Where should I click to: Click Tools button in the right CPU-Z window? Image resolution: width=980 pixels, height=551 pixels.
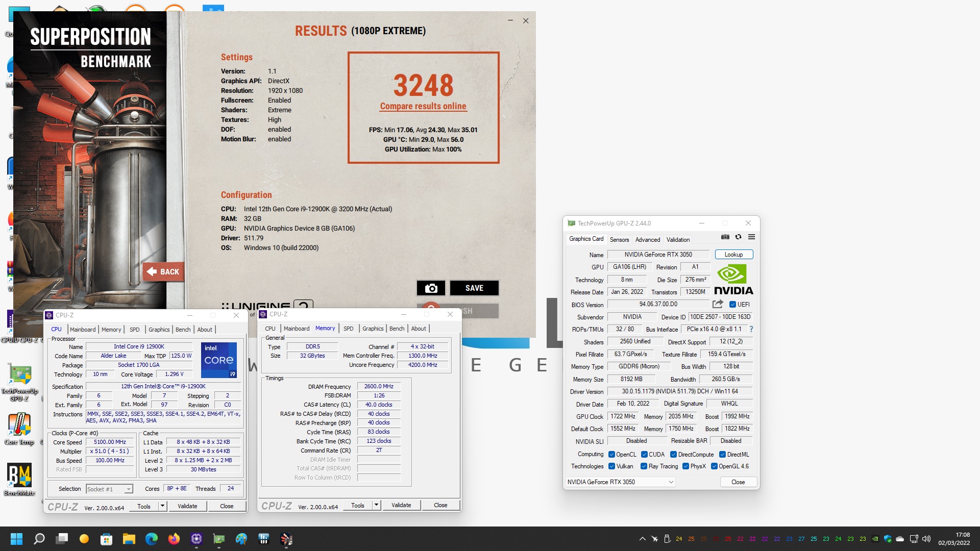[358, 505]
